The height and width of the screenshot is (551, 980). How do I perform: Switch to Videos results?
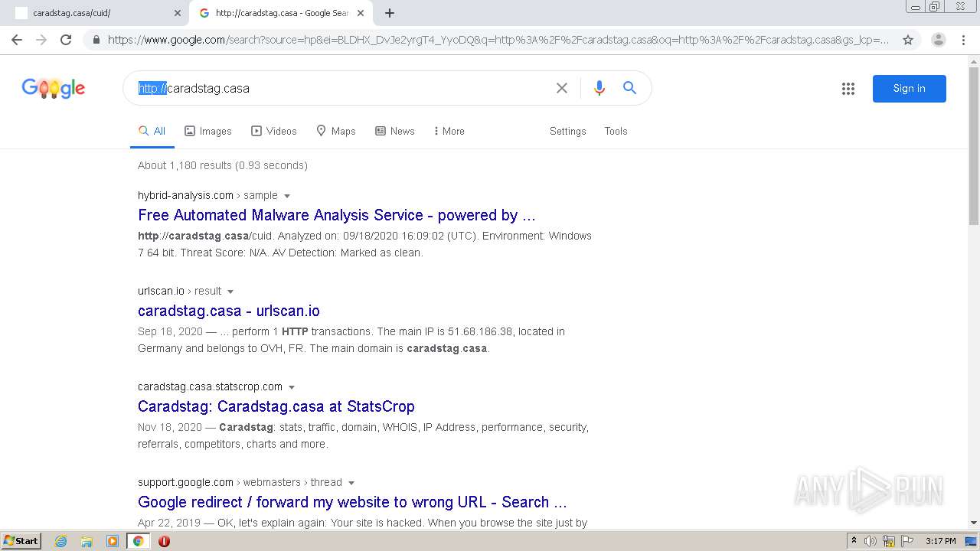pos(274,132)
